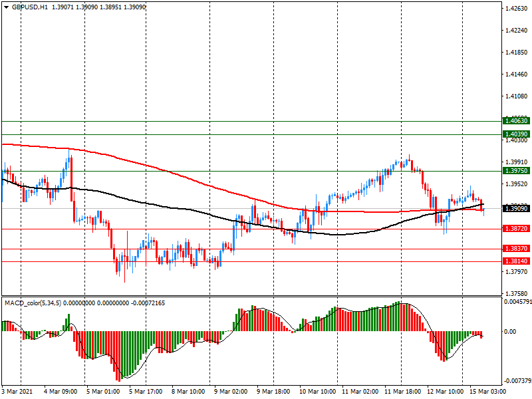Select the green 1.40630 resistance level label

click(x=516, y=121)
